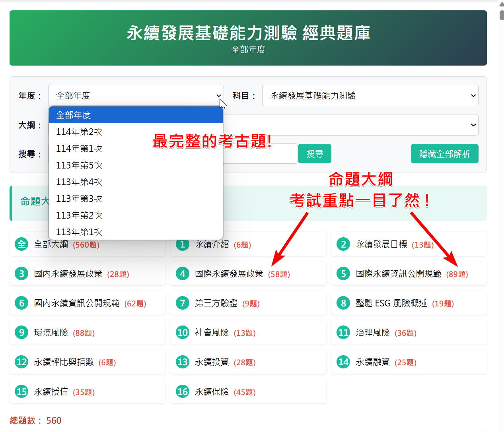Viewport: 504px width, 432px height.
Task: Expand the 大綱 outline dropdown arrow
Action: point(473,125)
